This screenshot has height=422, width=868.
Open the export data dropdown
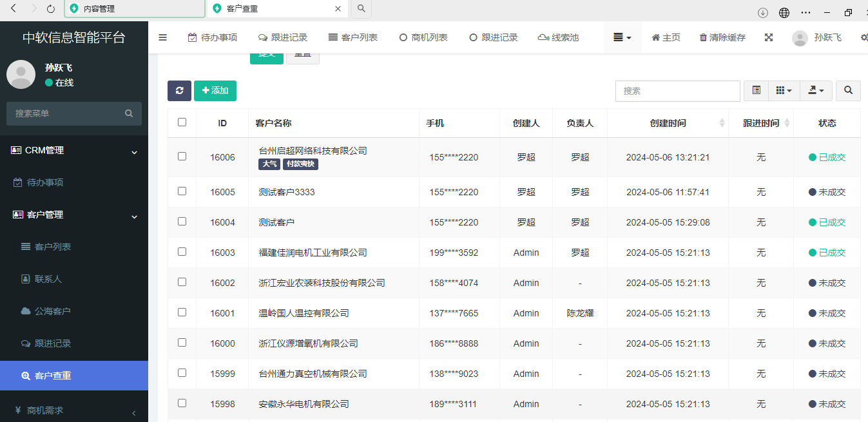click(x=816, y=91)
